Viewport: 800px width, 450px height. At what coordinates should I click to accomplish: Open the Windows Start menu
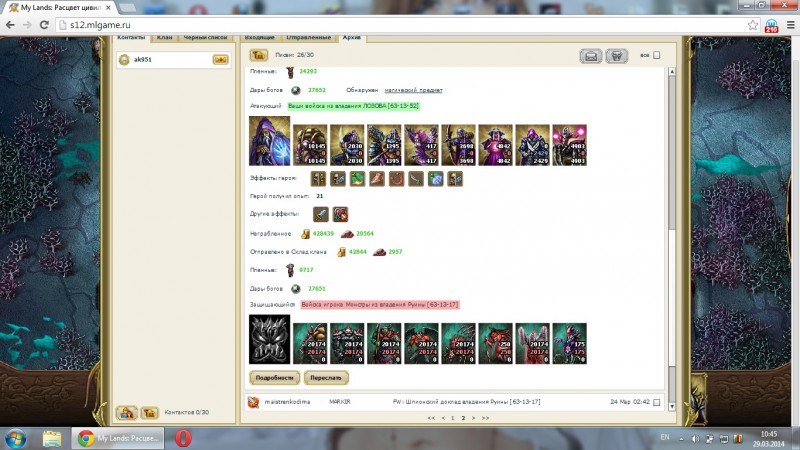15,439
